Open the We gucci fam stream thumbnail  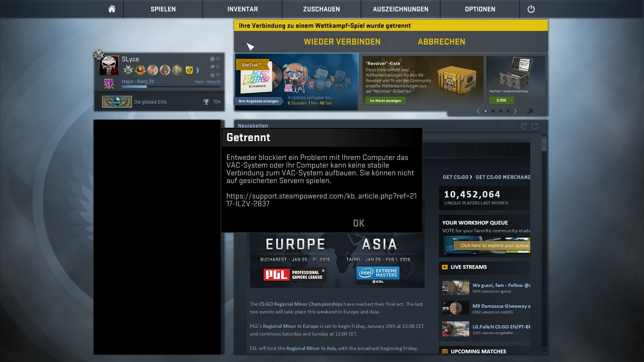(455, 288)
